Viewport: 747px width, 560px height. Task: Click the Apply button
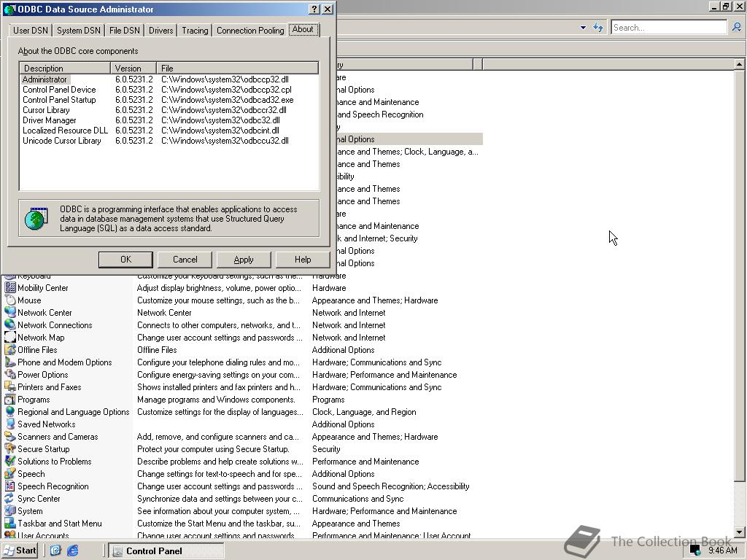244,260
